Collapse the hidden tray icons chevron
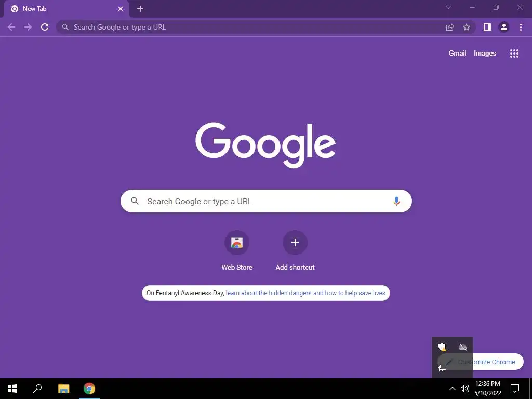The width and height of the screenshot is (532, 399). coord(453,389)
